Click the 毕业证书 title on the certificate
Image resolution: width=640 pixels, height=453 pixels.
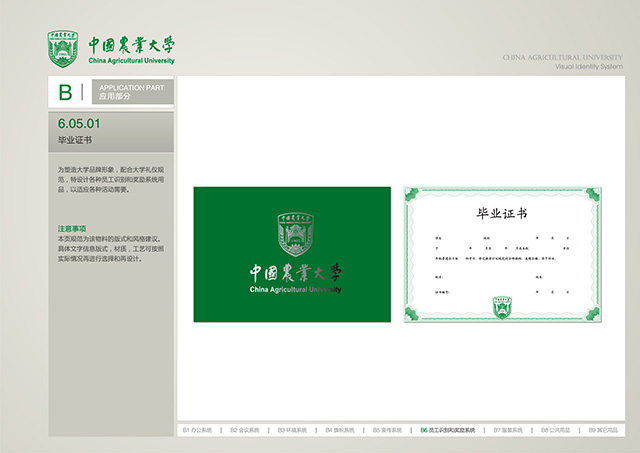coord(501,214)
